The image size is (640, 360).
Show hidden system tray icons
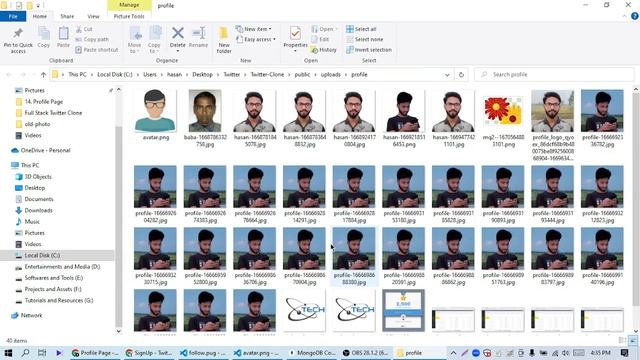point(453,353)
